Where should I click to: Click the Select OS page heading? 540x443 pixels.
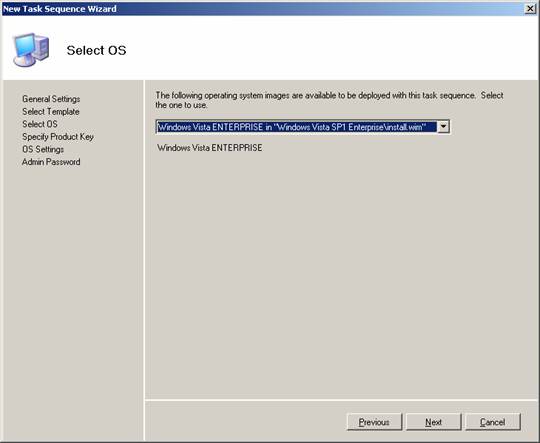pyautogui.click(x=96, y=50)
